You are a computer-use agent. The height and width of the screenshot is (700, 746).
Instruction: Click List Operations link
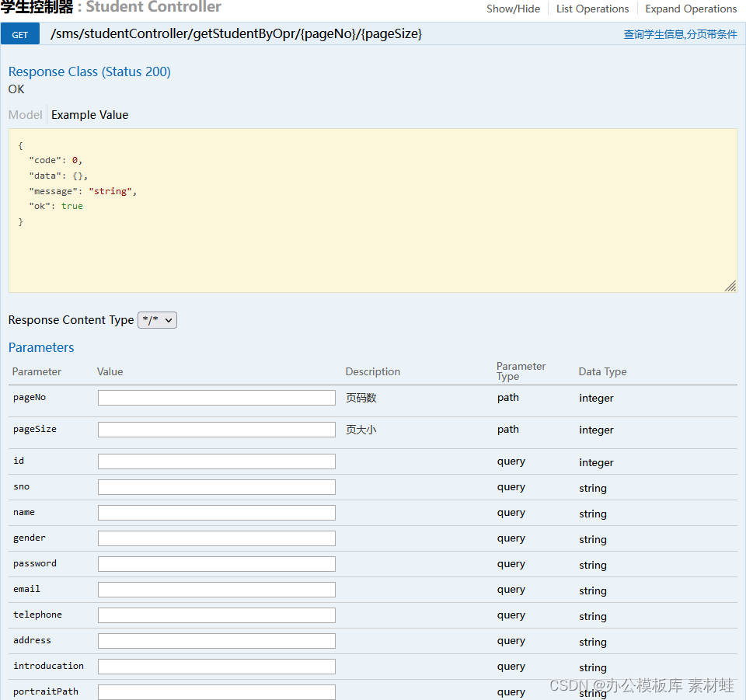pyautogui.click(x=592, y=9)
